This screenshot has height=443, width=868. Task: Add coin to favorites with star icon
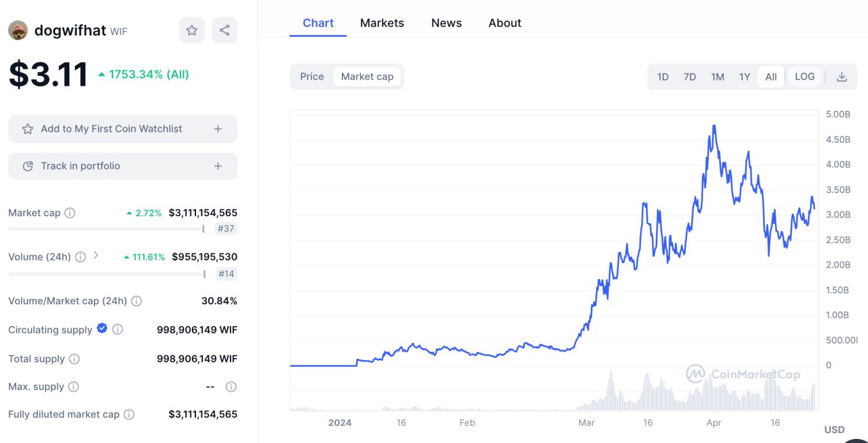tap(192, 30)
